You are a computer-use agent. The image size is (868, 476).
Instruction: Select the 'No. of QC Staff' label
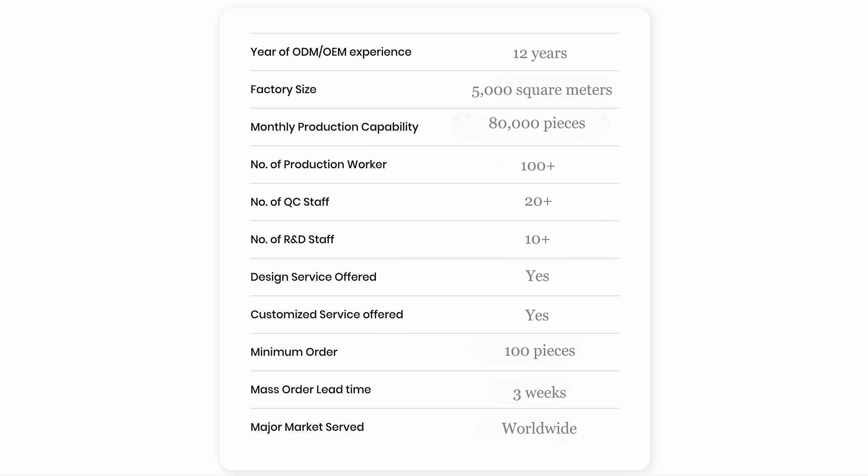coord(290,202)
